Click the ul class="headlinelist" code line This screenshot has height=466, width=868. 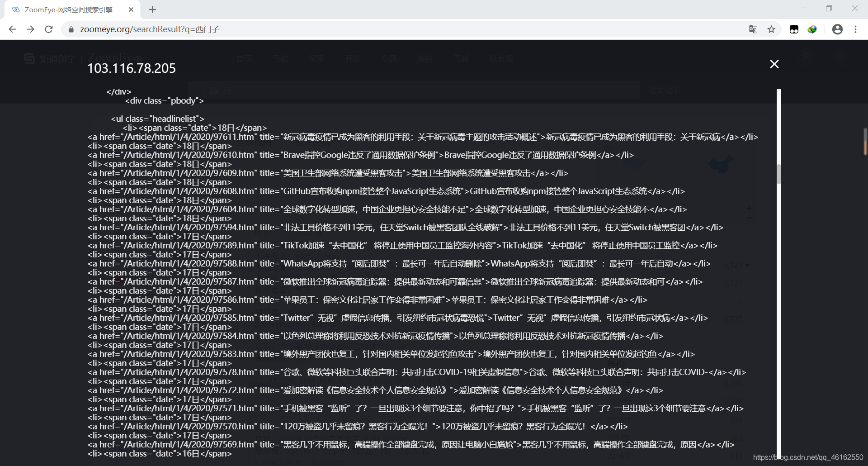(x=158, y=119)
